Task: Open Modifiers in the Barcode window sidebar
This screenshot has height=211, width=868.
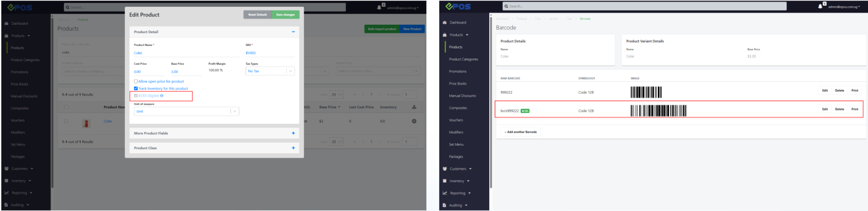Action: pos(456,132)
